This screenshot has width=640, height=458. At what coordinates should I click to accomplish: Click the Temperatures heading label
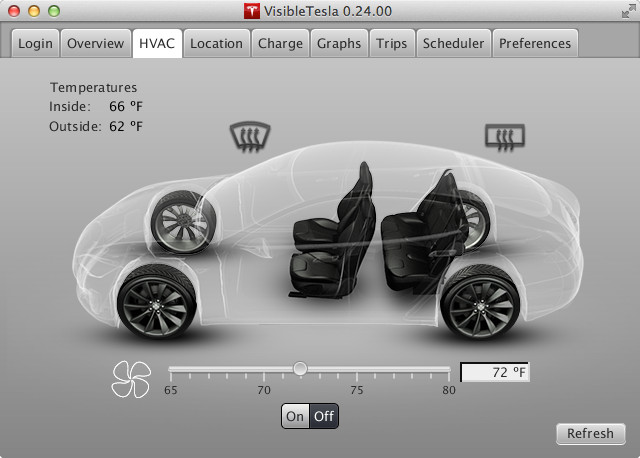coord(93,87)
